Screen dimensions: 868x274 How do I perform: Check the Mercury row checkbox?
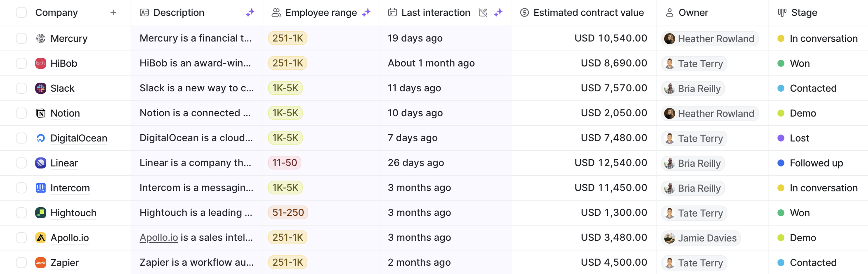pyautogui.click(x=21, y=38)
